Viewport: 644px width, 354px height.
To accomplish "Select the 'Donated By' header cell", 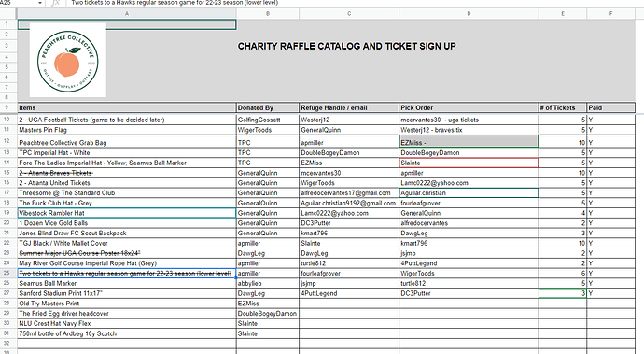I will pyautogui.click(x=268, y=107).
